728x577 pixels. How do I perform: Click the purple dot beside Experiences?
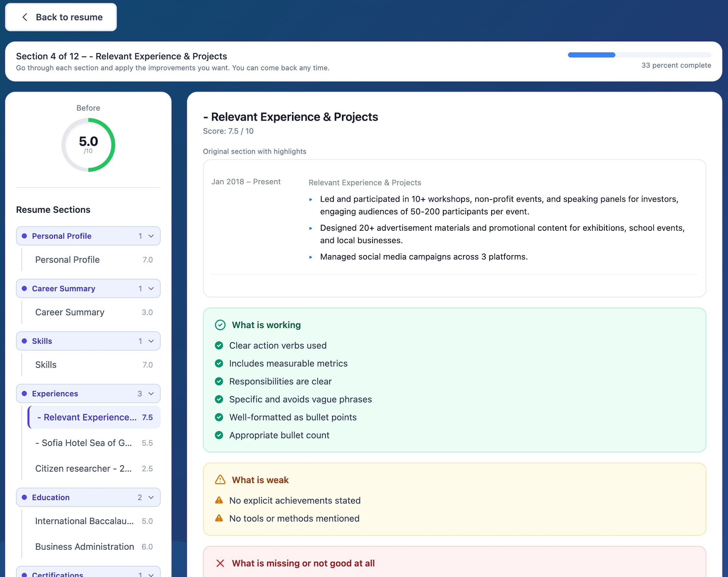pos(24,394)
